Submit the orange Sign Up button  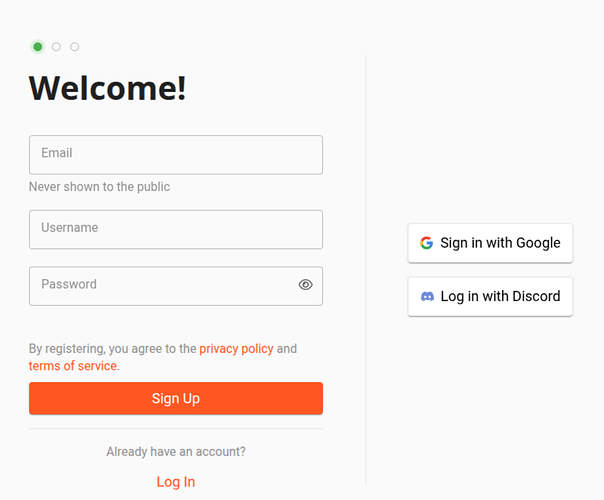tap(176, 398)
